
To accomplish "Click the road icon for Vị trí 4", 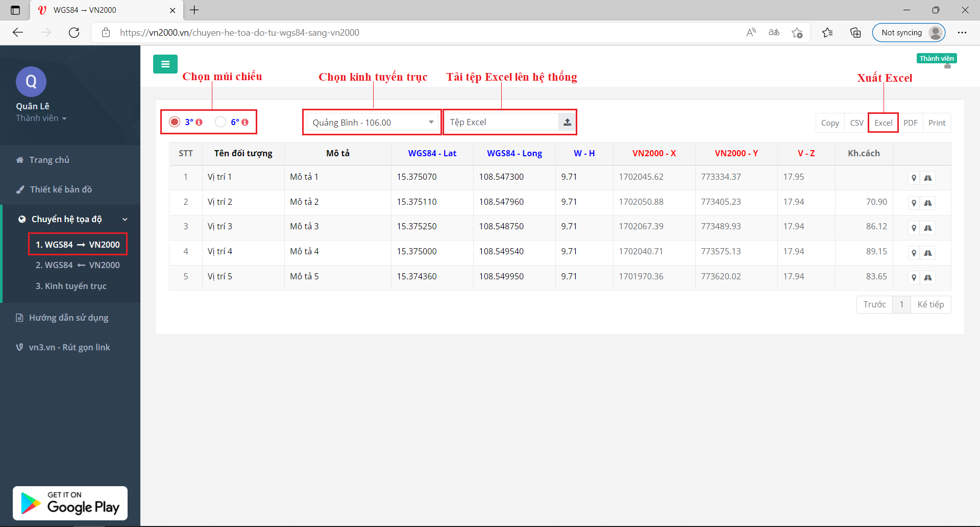I will [x=928, y=253].
